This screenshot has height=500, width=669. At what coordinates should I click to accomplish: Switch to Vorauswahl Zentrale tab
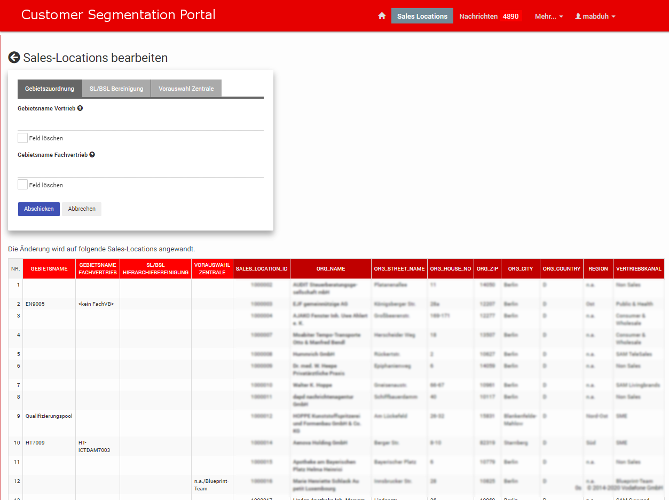pos(187,89)
